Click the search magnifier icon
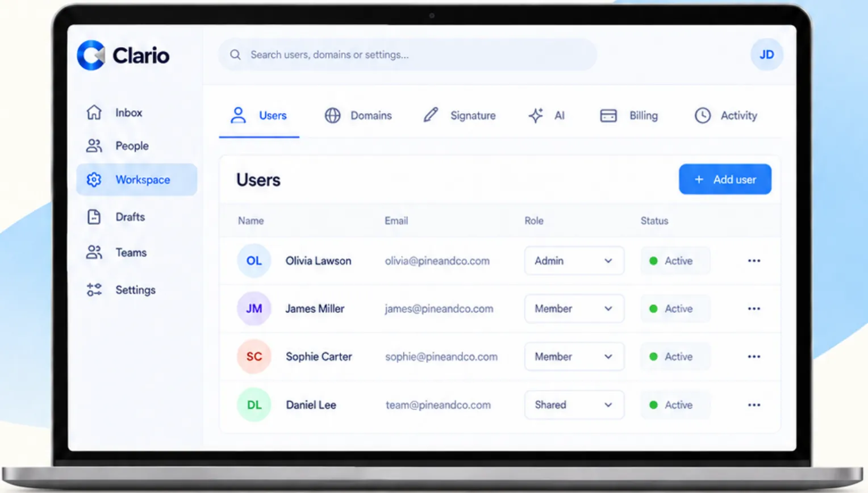 tap(235, 55)
